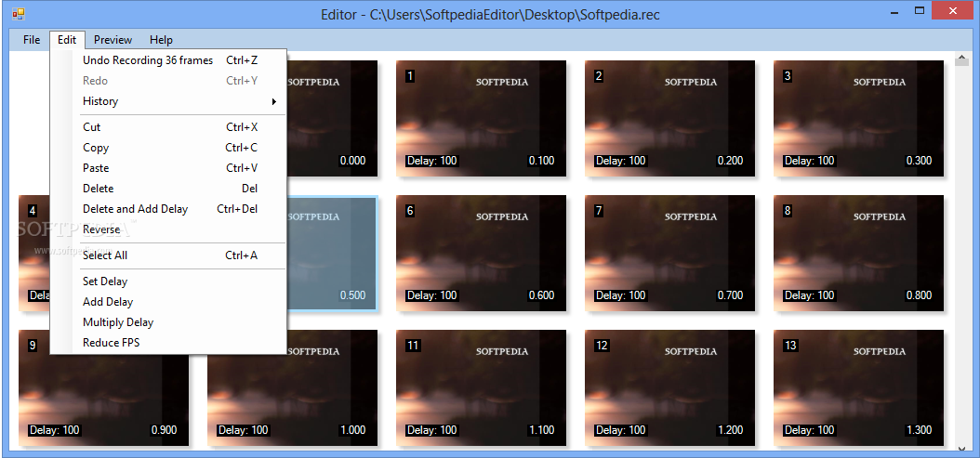Close the open Edit menu
Image resolution: width=980 pixels, height=458 pixels.
pos(67,40)
